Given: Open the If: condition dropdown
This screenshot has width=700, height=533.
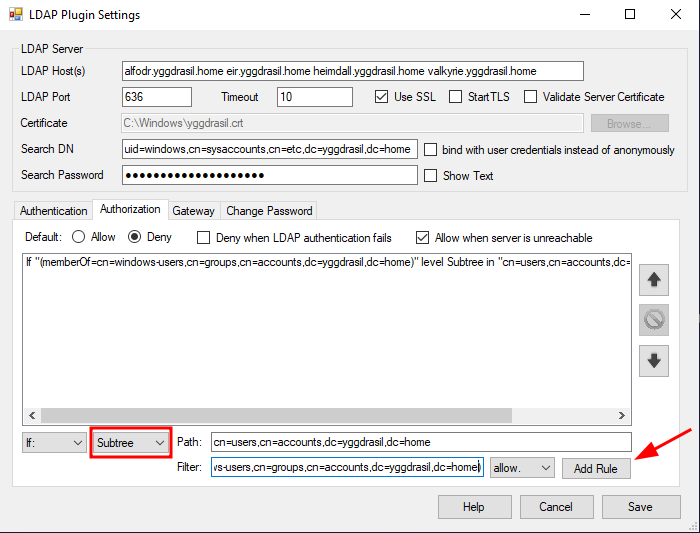Looking at the screenshot, I should 54,442.
